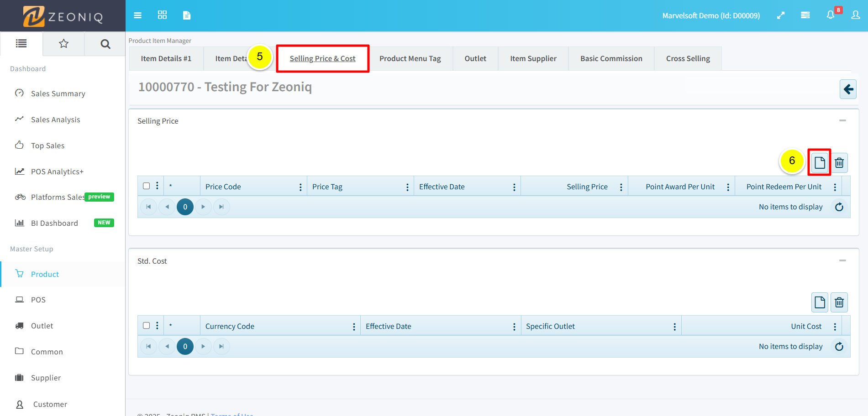868x416 pixels.
Task: Open the Currency Code column menu
Action: pyautogui.click(x=354, y=327)
